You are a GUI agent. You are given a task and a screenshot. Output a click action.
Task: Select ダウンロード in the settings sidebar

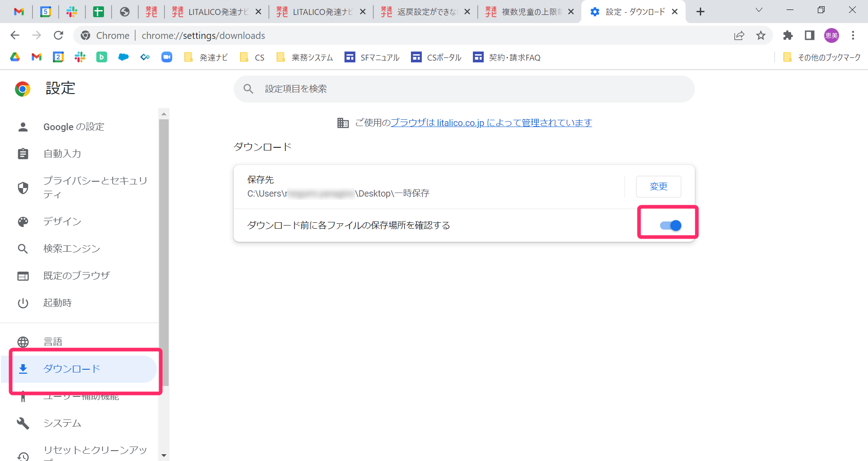71,369
